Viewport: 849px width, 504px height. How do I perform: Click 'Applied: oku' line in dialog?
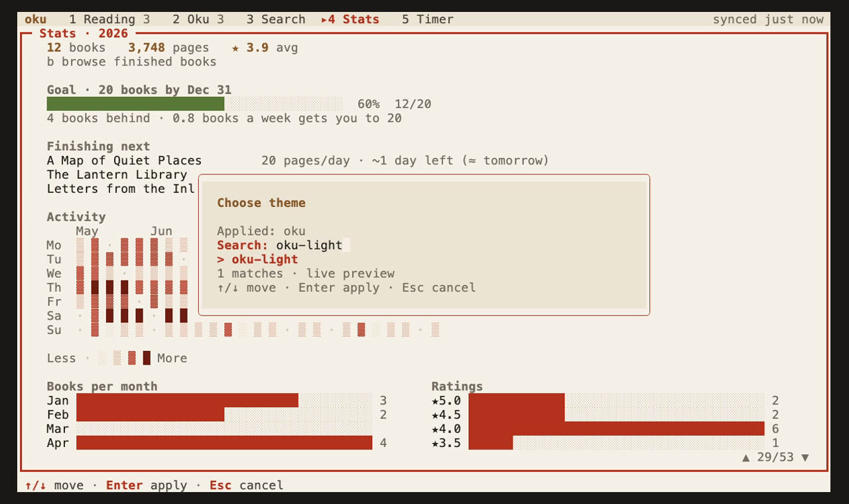[x=261, y=231]
